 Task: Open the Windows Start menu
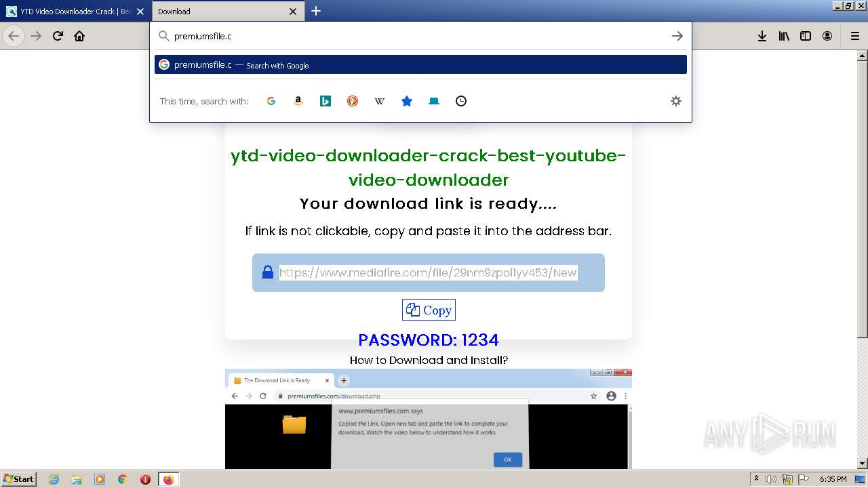[x=19, y=479]
